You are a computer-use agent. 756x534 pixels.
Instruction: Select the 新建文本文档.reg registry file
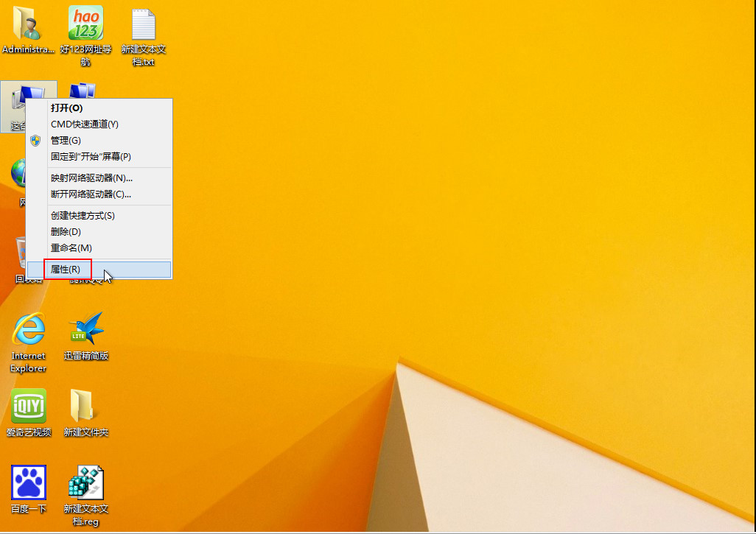coord(85,483)
